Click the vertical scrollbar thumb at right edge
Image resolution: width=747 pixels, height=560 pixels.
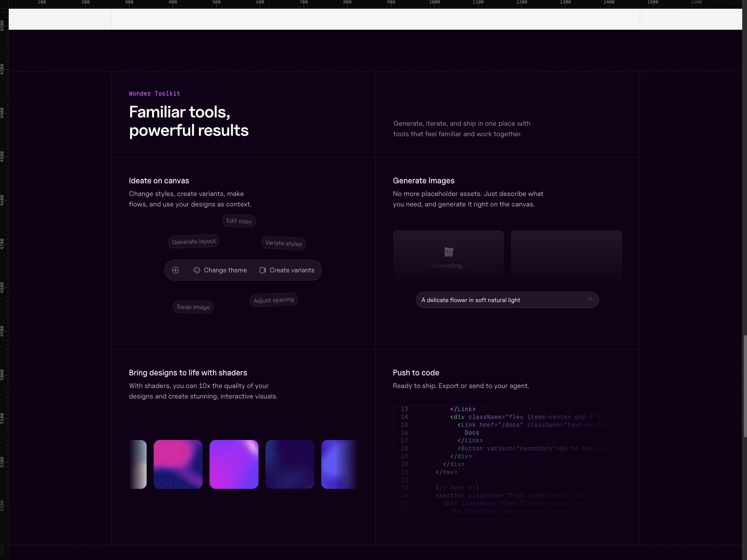(745, 386)
